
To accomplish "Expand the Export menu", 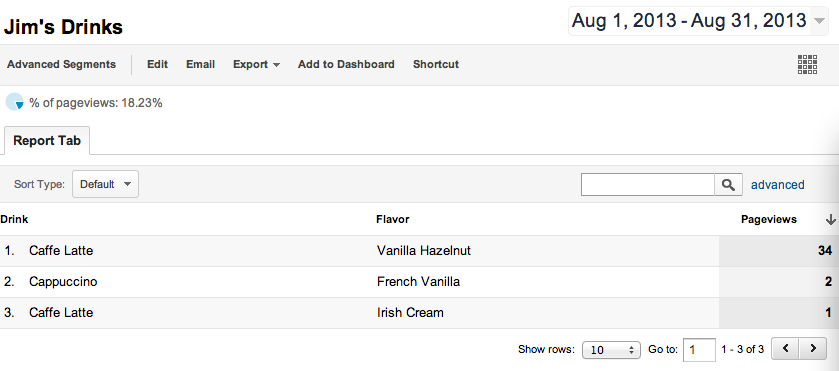I will point(256,64).
